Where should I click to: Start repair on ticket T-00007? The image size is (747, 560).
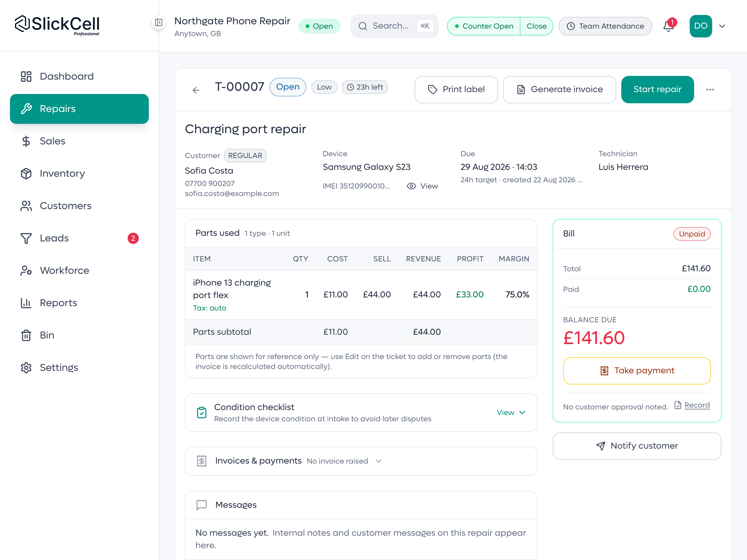(657, 90)
